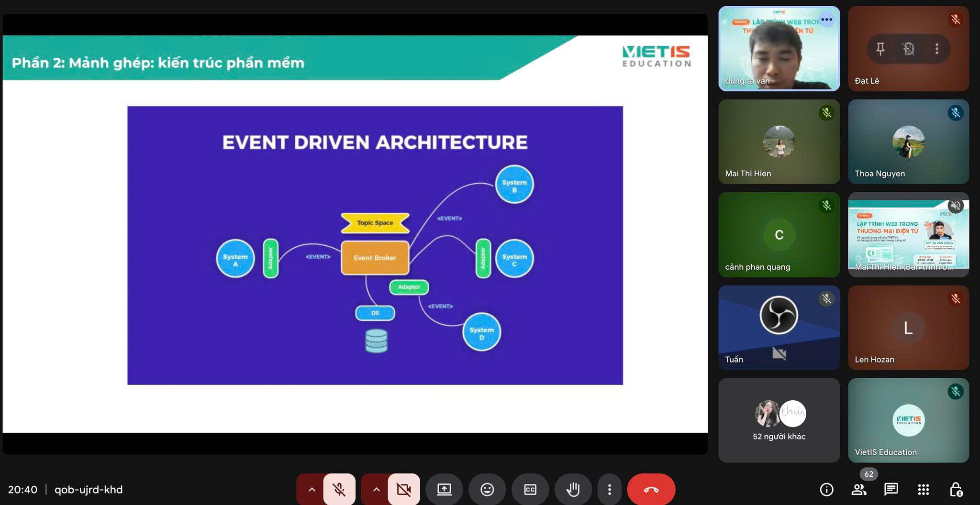Image resolution: width=980 pixels, height=505 pixels.
Task: Open the emoji reactions button
Action: [x=487, y=489]
